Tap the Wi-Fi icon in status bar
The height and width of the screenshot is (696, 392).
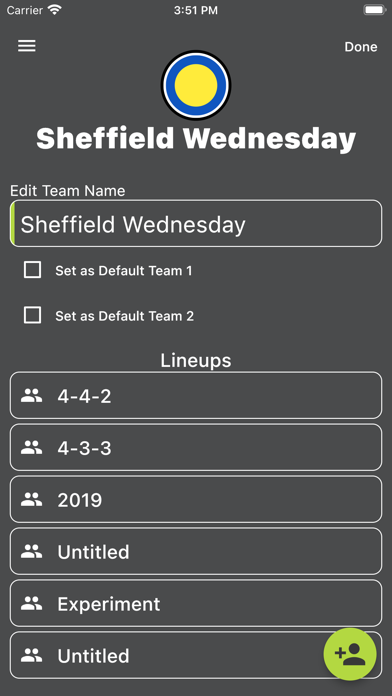55,10
